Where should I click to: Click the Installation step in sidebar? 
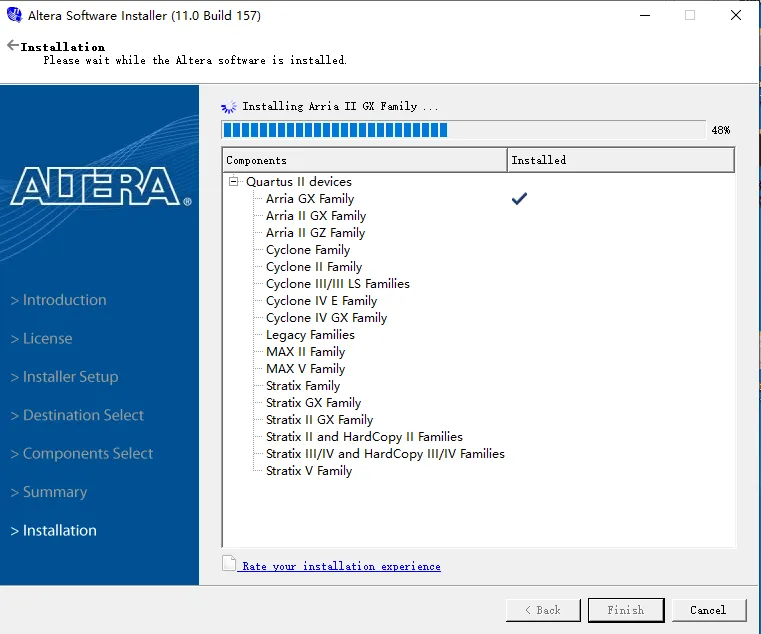[x=53, y=530]
